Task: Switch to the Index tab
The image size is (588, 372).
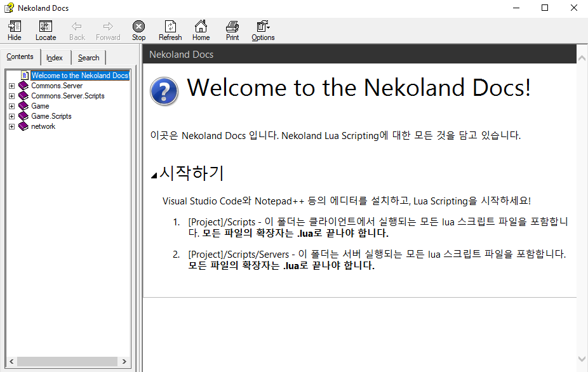Action: pyautogui.click(x=55, y=58)
